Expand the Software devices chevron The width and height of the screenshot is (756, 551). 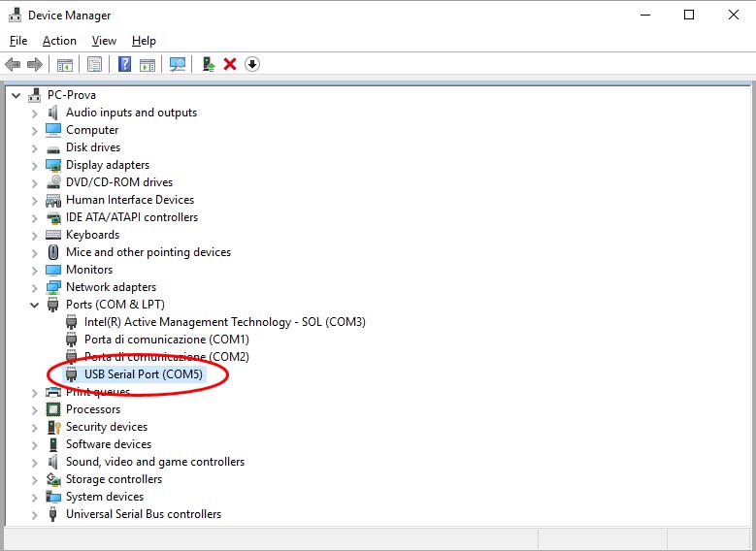34,445
